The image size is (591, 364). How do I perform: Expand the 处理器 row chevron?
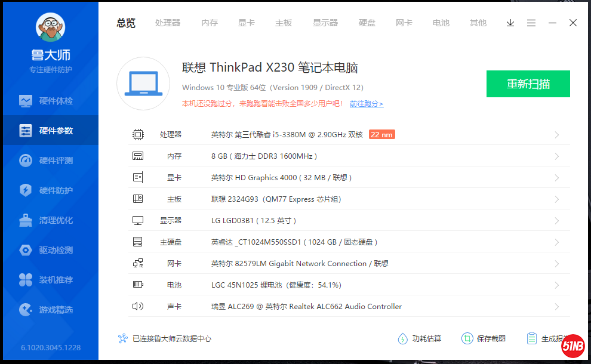coord(557,135)
